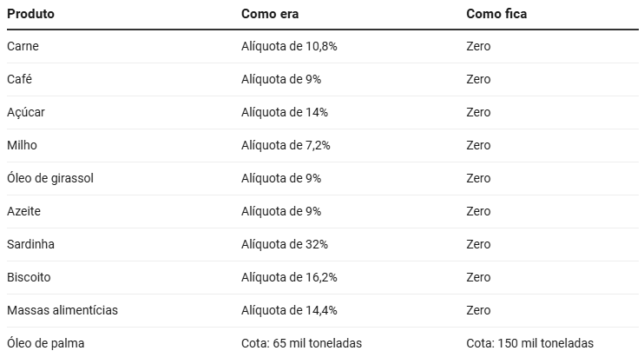Select the Café product cell
The width and height of the screenshot is (644, 364).
tap(20, 79)
